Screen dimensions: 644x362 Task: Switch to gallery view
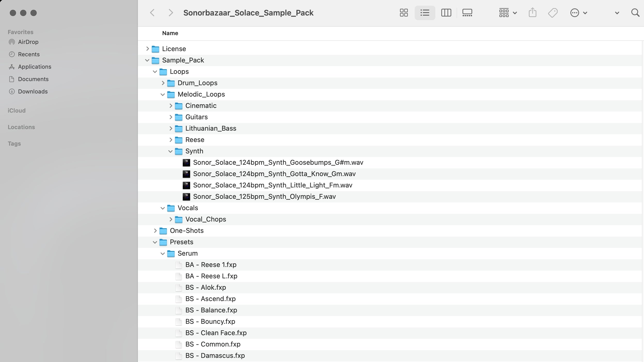(467, 13)
